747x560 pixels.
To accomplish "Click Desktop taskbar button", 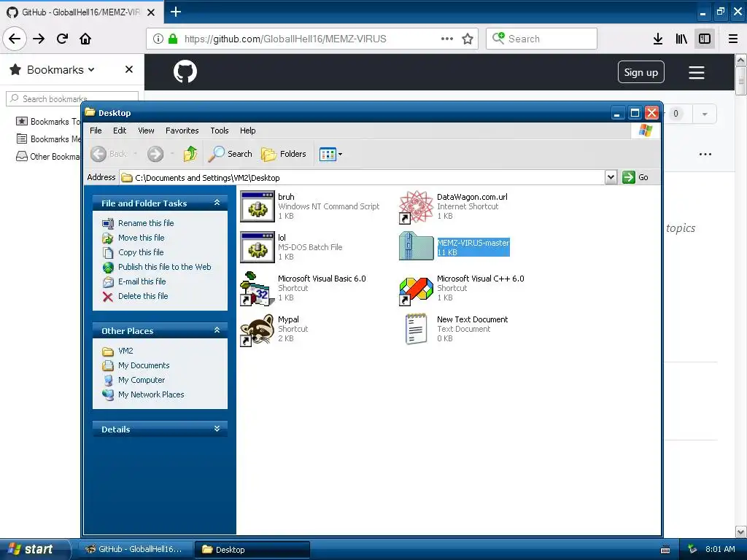I will click(x=252, y=550).
